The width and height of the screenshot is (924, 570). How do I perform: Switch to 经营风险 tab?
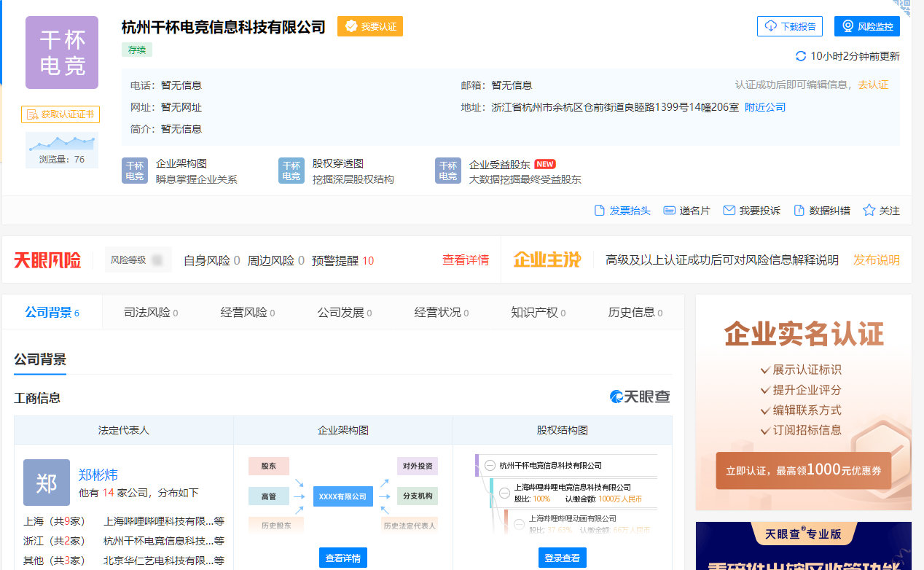click(x=248, y=313)
